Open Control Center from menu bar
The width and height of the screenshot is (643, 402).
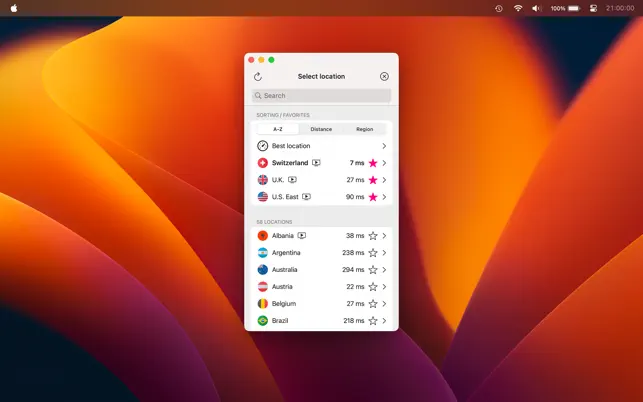593,8
